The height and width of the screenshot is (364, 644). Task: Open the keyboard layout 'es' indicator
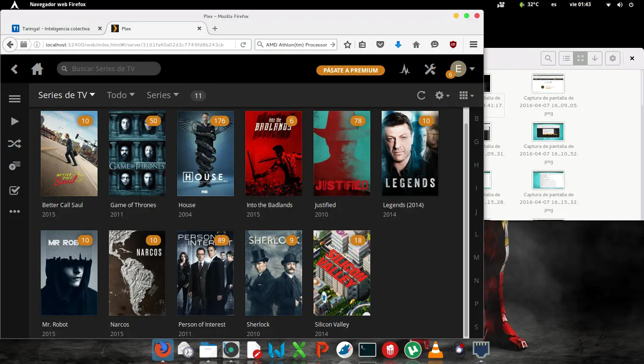[x=554, y=4]
